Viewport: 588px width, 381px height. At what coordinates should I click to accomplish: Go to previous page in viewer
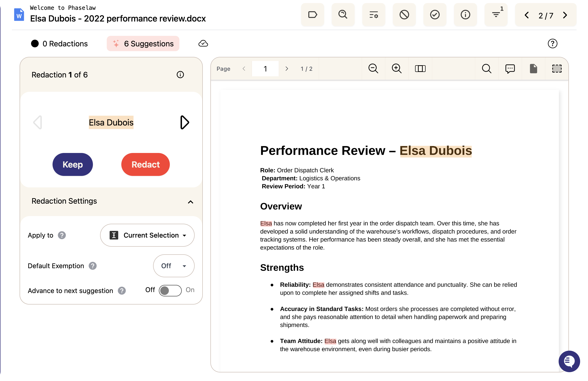pos(244,69)
